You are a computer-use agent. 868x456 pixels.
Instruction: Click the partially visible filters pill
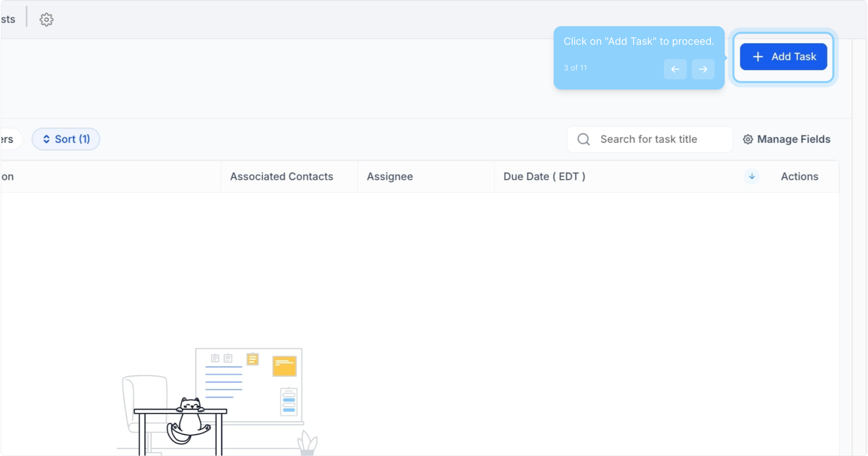pyautogui.click(x=8, y=139)
